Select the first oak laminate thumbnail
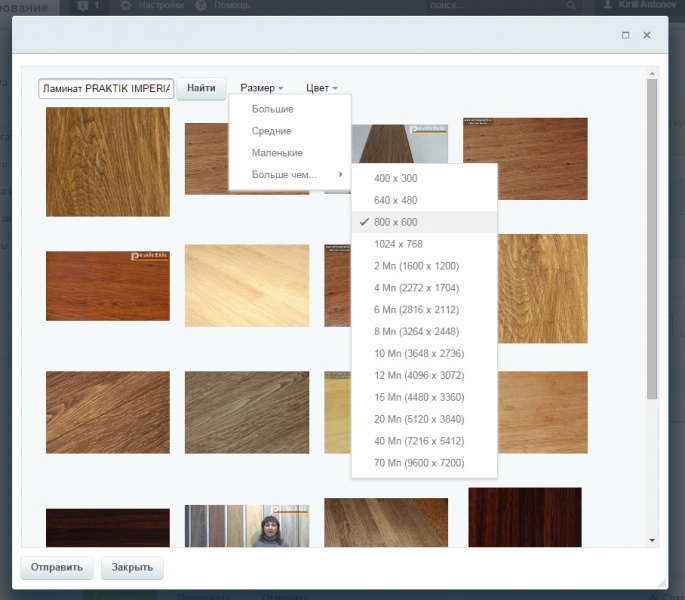Viewport: 685px width, 600px height. (108, 162)
